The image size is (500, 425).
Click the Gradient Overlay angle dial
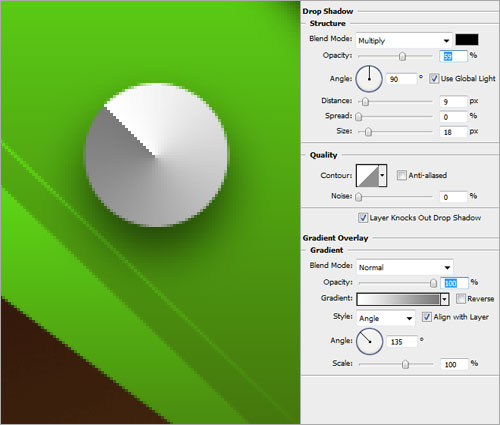[x=369, y=341]
